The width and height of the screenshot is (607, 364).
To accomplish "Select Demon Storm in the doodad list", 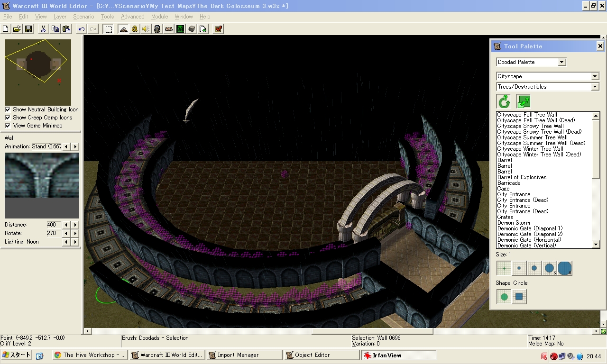I will [x=514, y=223].
